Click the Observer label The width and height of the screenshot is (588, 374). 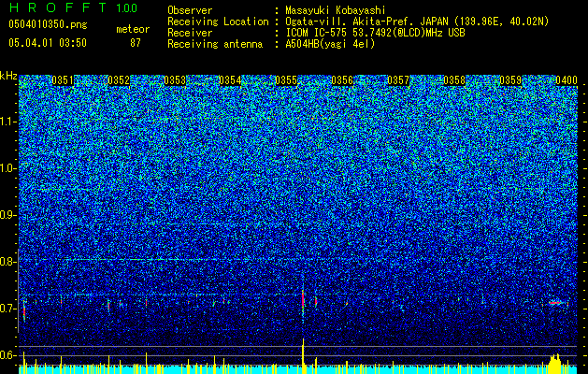tap(190, 10)
